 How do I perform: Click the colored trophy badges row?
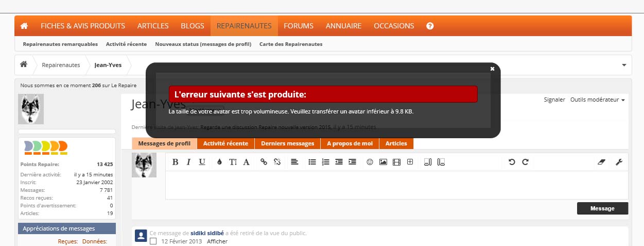tap(46, 148)
